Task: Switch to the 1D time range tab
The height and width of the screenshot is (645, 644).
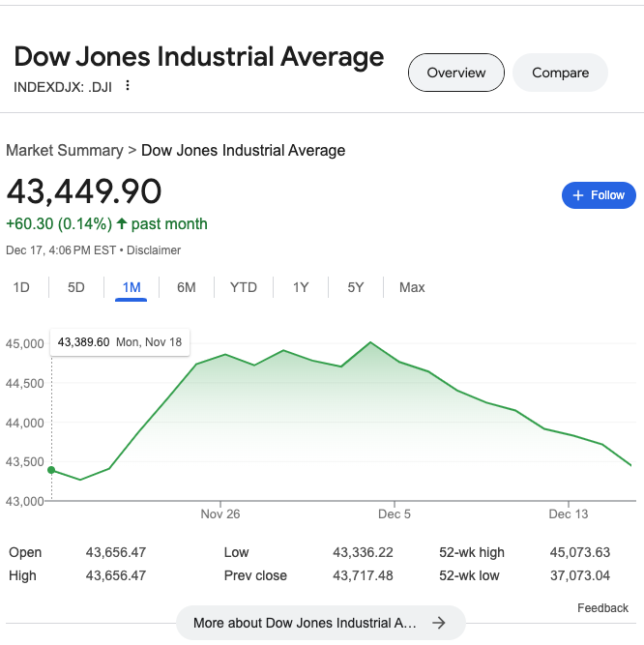Action: pos(21,287)
